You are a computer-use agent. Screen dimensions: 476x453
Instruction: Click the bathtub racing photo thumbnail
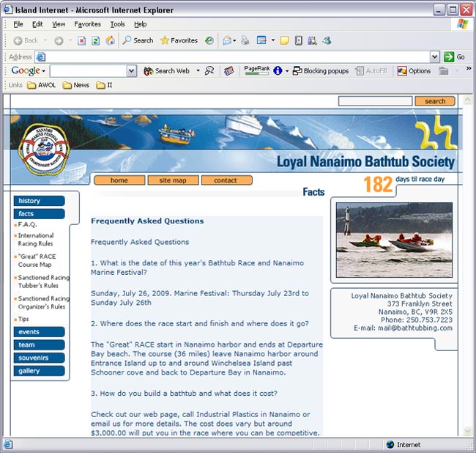(x=394, y=240)
